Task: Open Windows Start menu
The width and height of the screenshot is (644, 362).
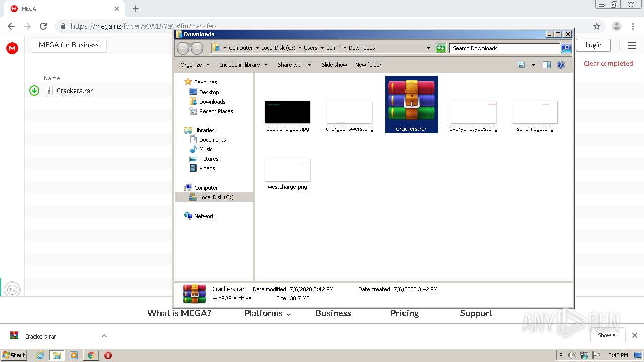Action: point(14,355)
